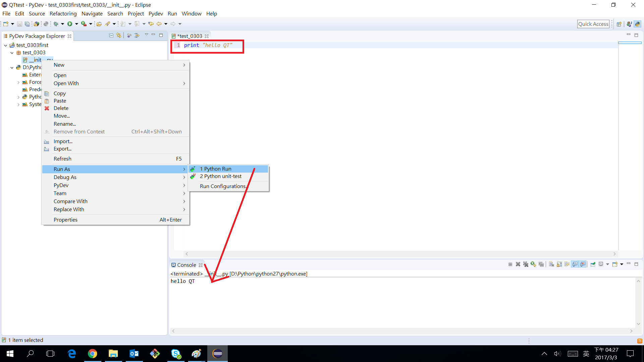The height and width of the screenshot is (362, 644).
Task: Toggle Show Console on standard output
Action: (x=575, y=264)
